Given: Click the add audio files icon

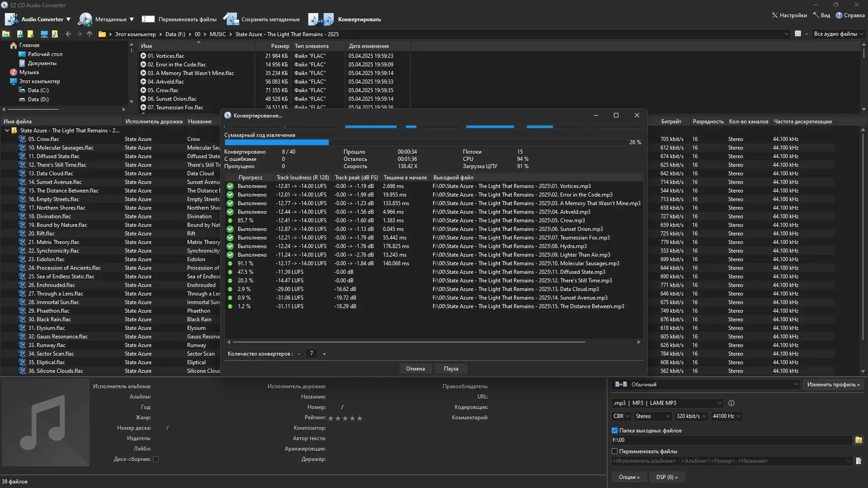Looking at the screenshot, I should coord(20,34).
